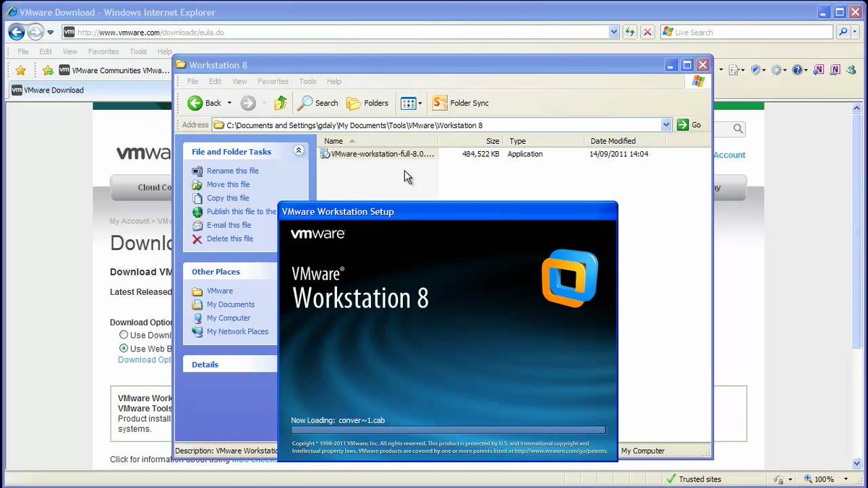The width and height of the screenshot is (868, 488).
Task: Click the Live Search magnifier button
Action: tap(843, 32)
